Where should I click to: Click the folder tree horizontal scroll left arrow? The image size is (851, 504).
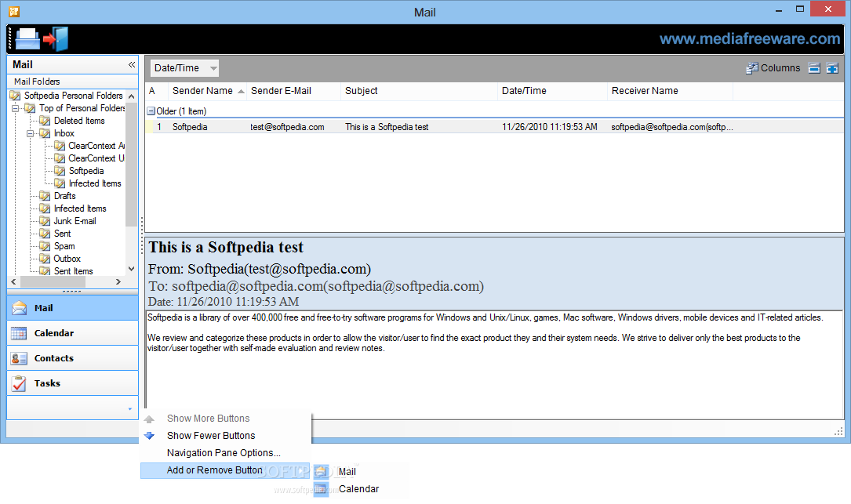click(x=14, y=282)
